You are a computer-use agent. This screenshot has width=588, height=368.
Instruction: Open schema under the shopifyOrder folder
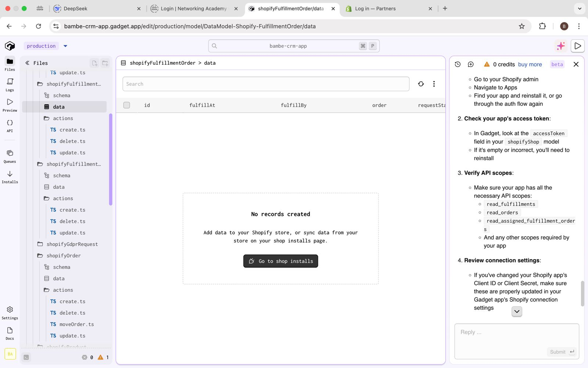tap(57, 267)
